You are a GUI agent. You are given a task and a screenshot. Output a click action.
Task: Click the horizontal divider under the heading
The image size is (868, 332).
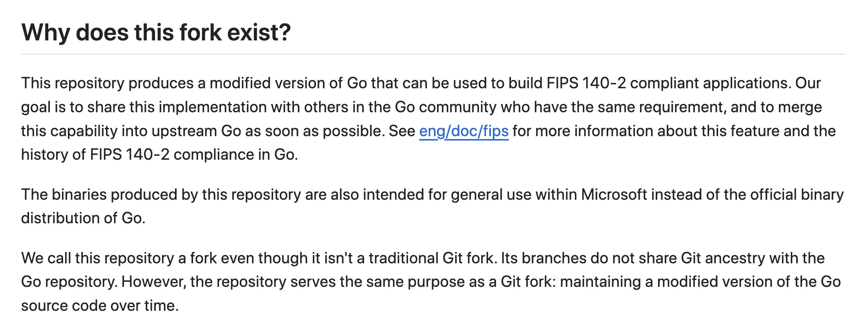pos(433,54)
